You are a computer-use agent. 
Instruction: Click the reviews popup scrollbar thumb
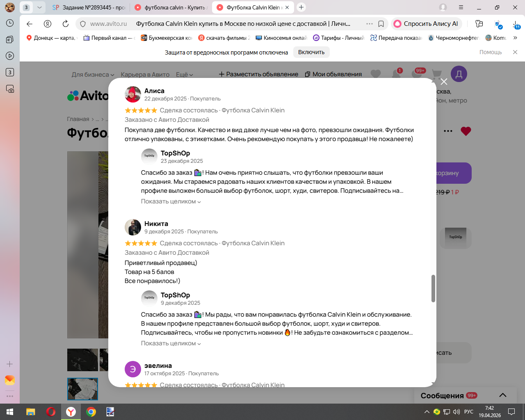pos(433,288)
